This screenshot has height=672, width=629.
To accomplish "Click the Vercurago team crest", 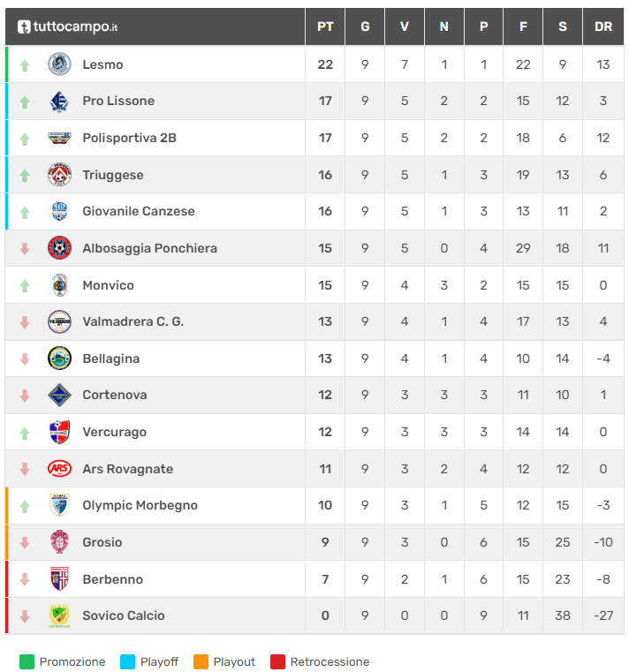I will [x=59, y=433].
